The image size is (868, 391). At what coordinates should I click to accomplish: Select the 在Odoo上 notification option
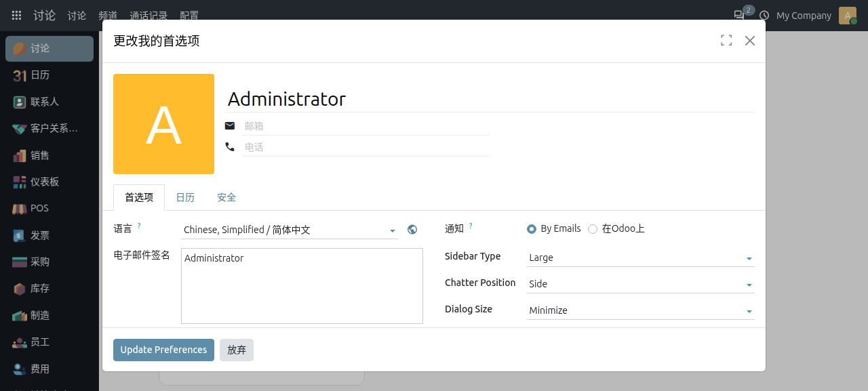pos(593,229)
